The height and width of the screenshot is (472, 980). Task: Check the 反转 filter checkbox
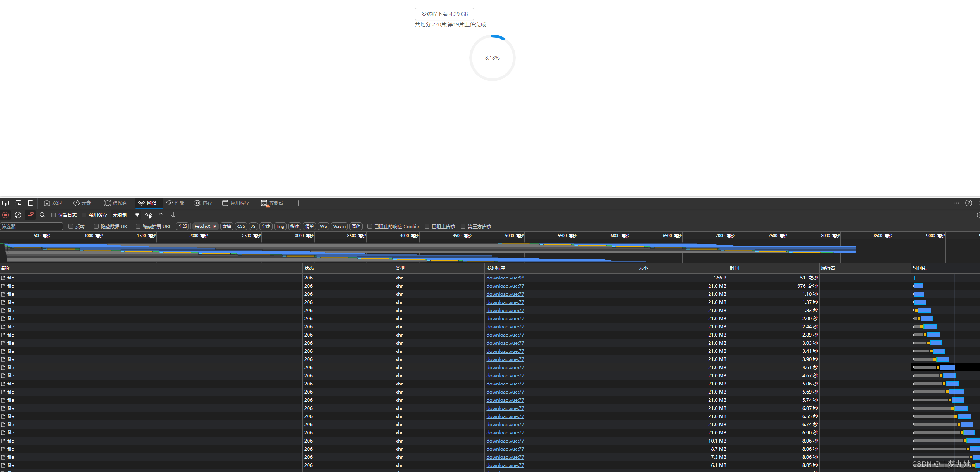point(71,226)
